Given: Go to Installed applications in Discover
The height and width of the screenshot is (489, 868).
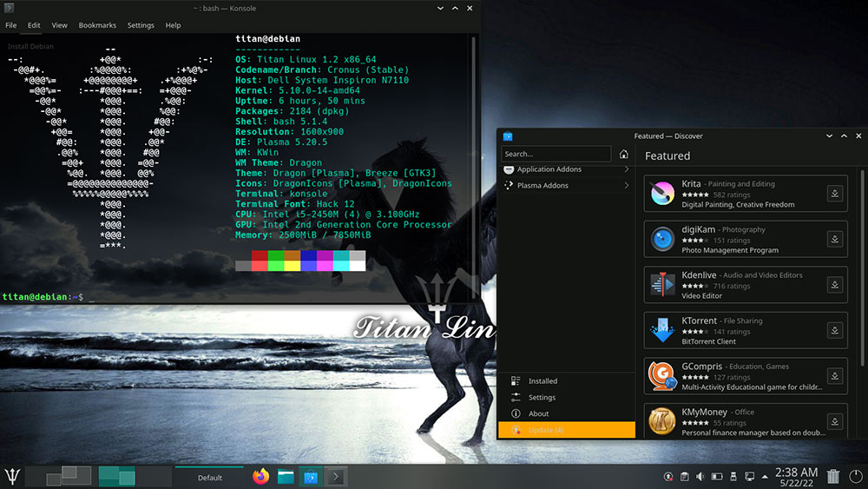Looking at the screenshot, I should coord(542,381).
